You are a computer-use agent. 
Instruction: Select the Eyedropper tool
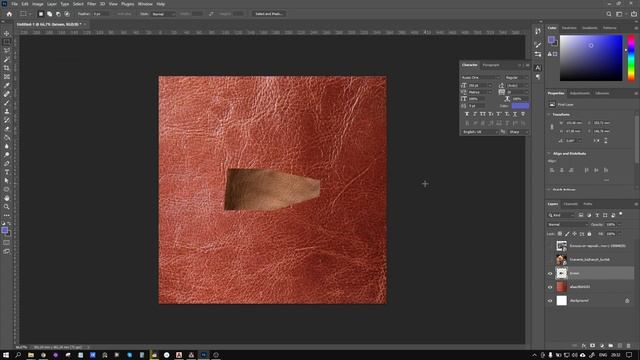point(7,85)
